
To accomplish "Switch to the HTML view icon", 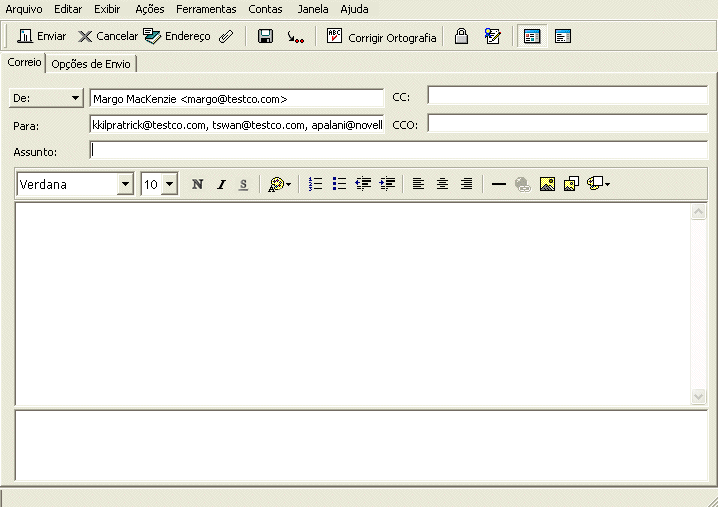I will tap(532, 36).
